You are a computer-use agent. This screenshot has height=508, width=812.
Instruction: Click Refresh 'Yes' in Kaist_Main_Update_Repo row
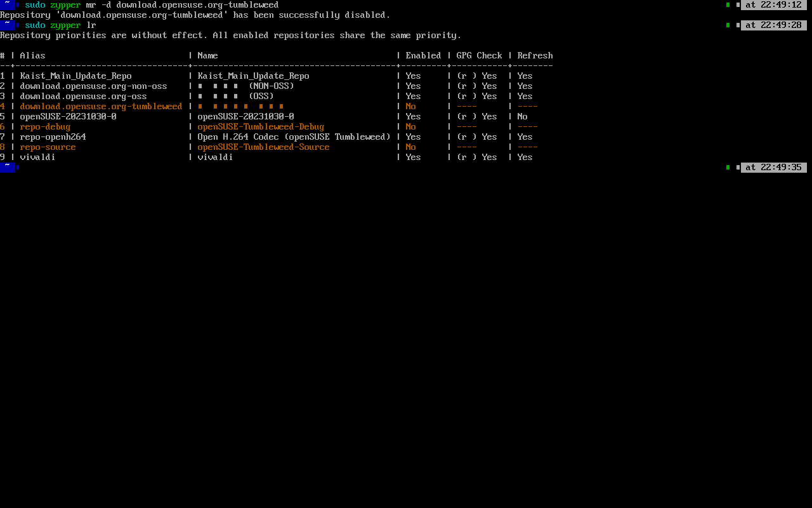(525, 76)
